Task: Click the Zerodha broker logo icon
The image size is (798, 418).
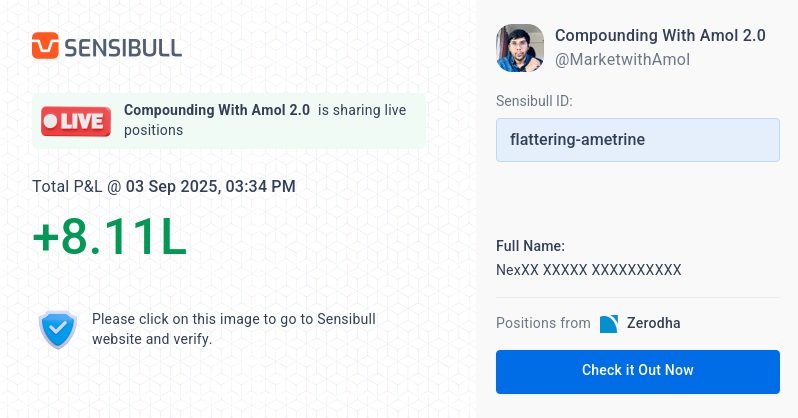Action: [609, 324]
